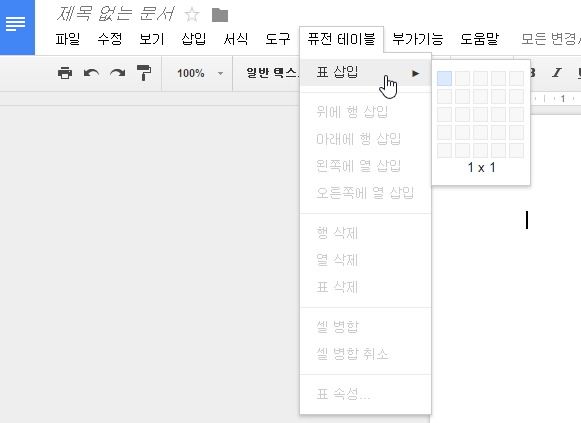Open the 수정 menu
The width and height of the screenshot is (581, 423).
(x=110, y=39)
